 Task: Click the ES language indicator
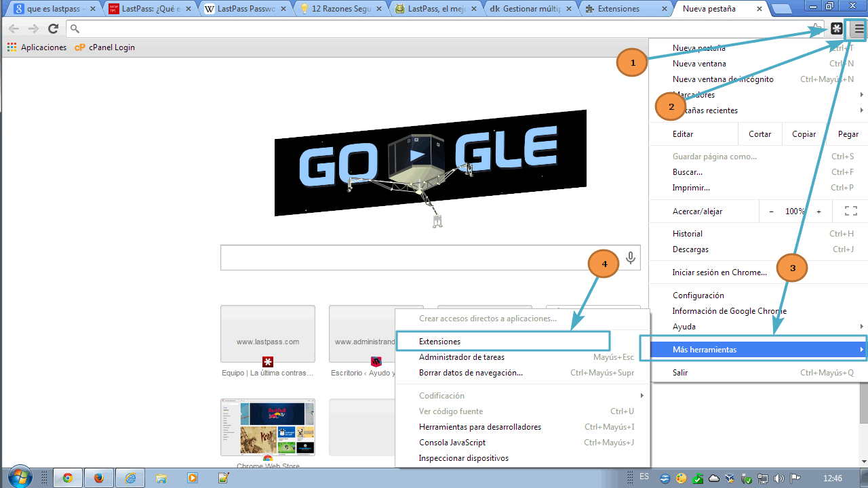point(644,477)
